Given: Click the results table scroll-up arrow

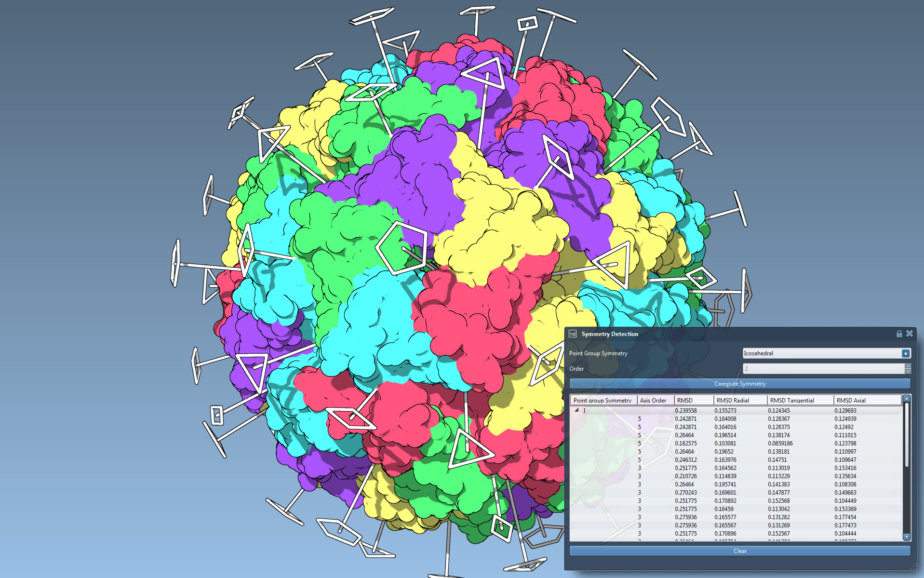Looking at the screenshot, I should pyautogui.click(x=907, y=399).
